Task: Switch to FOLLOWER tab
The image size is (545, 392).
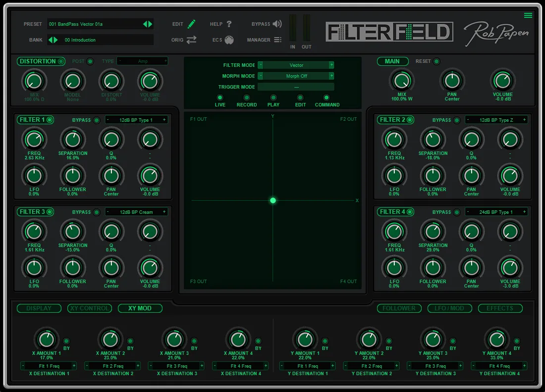Action: coord(399,308)
